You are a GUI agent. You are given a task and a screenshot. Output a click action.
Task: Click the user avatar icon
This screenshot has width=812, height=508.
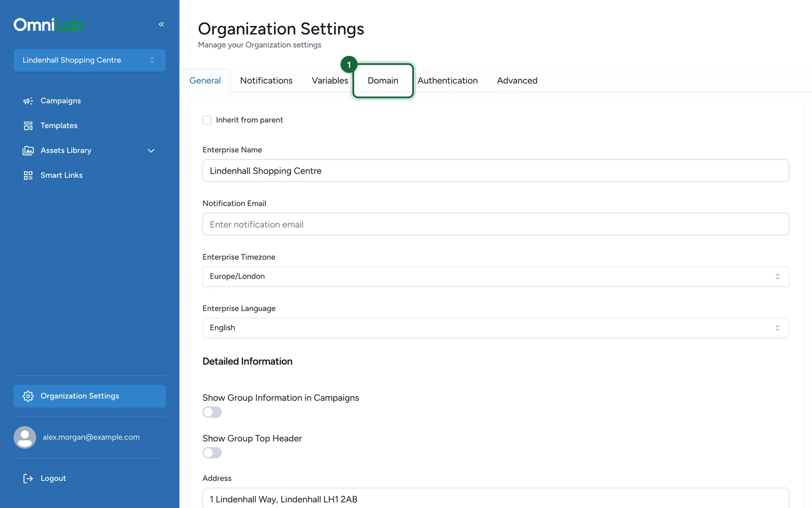coord(25,437)
